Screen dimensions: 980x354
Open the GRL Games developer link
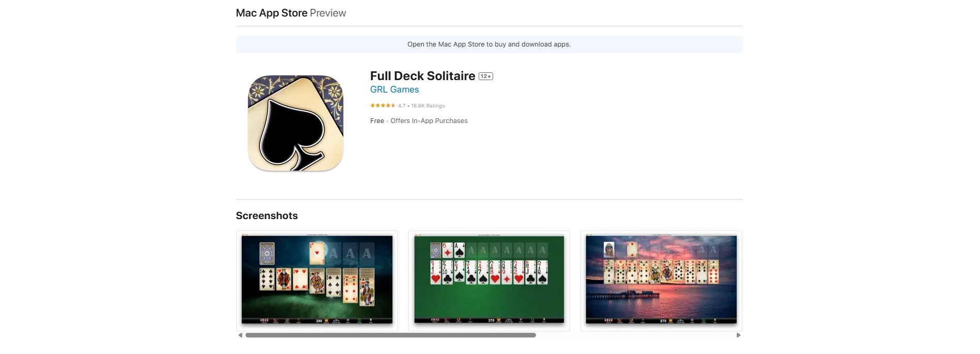394,89
